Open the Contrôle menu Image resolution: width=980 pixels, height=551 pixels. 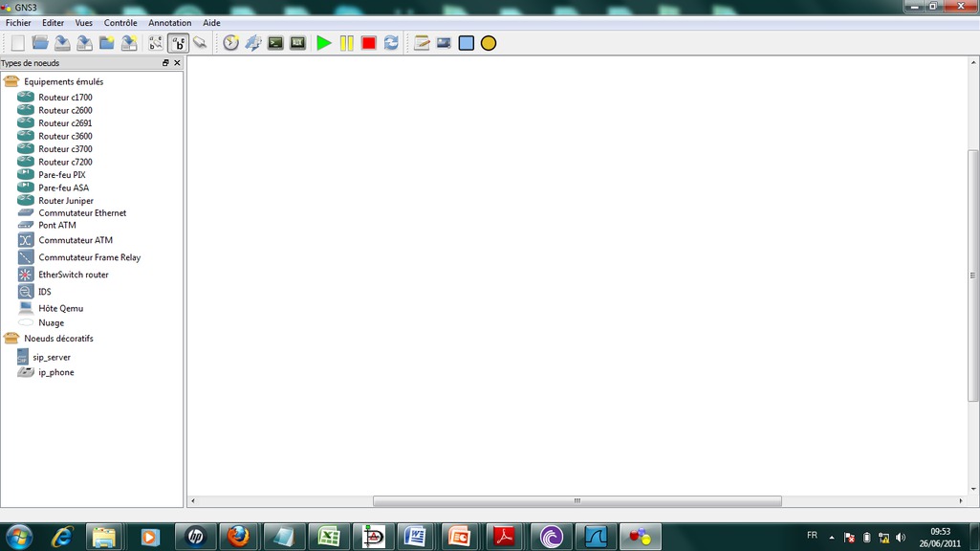[x=120, y=23]
